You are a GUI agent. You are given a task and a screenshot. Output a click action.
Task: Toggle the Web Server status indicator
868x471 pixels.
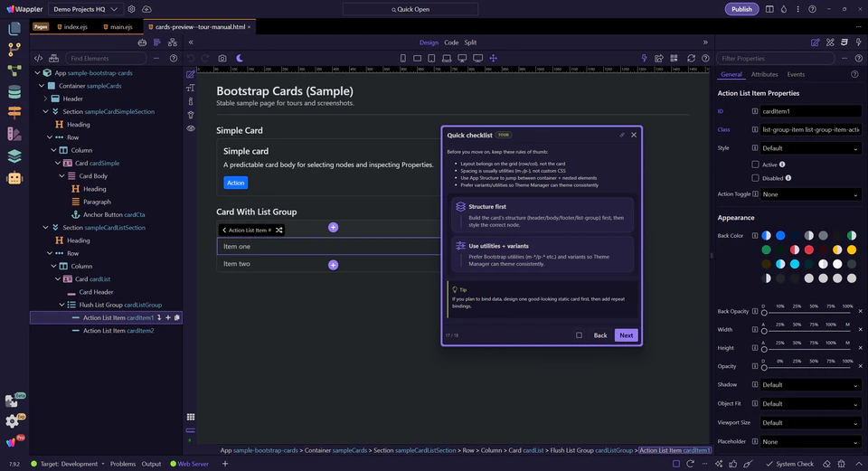[189, 464]
